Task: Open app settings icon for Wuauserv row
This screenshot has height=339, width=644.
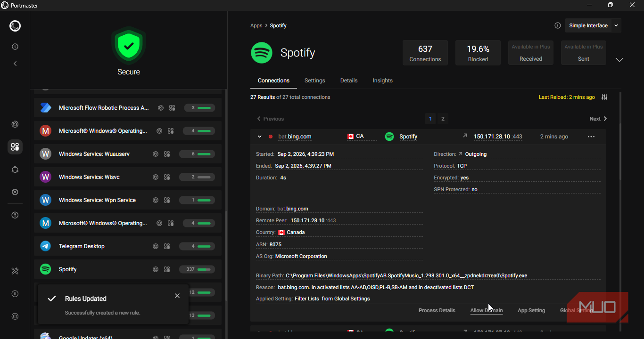Action: coord(167,154)
